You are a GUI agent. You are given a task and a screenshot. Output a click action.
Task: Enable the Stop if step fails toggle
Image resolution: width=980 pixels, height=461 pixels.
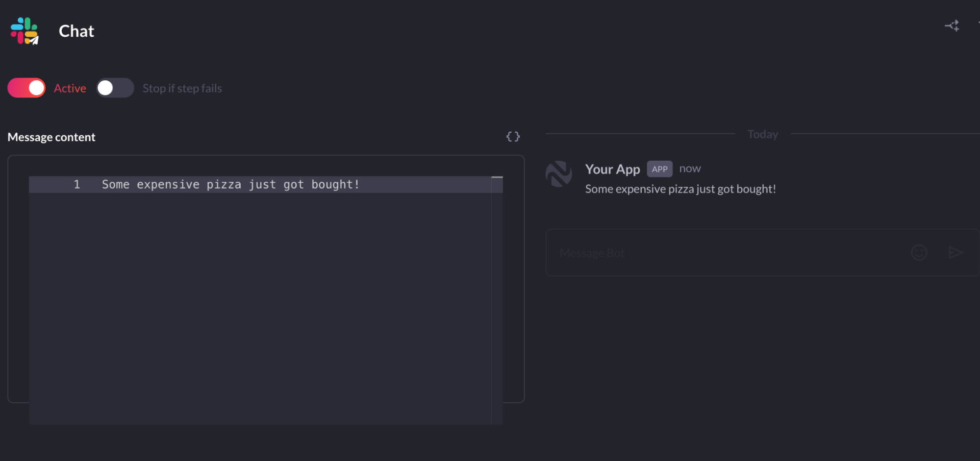pyautogui.click(x=115, y=88)
